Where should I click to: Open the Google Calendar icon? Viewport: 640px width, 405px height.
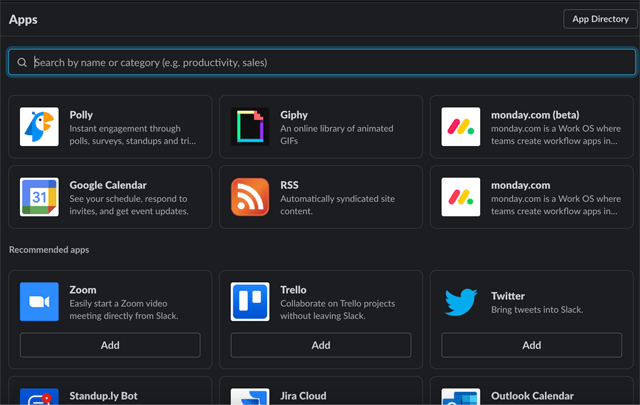pyautogui.click(x=39, y=197)
